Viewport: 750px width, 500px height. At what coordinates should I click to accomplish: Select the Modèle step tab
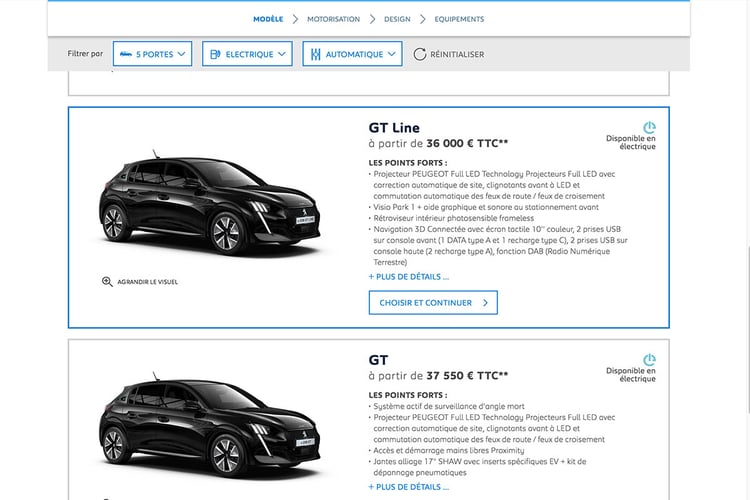click(x=268, y=18)
